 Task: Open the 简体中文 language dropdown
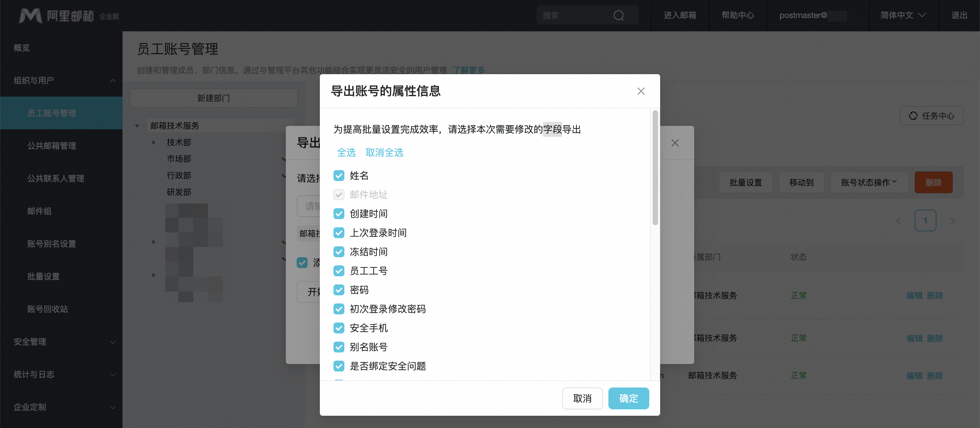(x=902, y=15)
